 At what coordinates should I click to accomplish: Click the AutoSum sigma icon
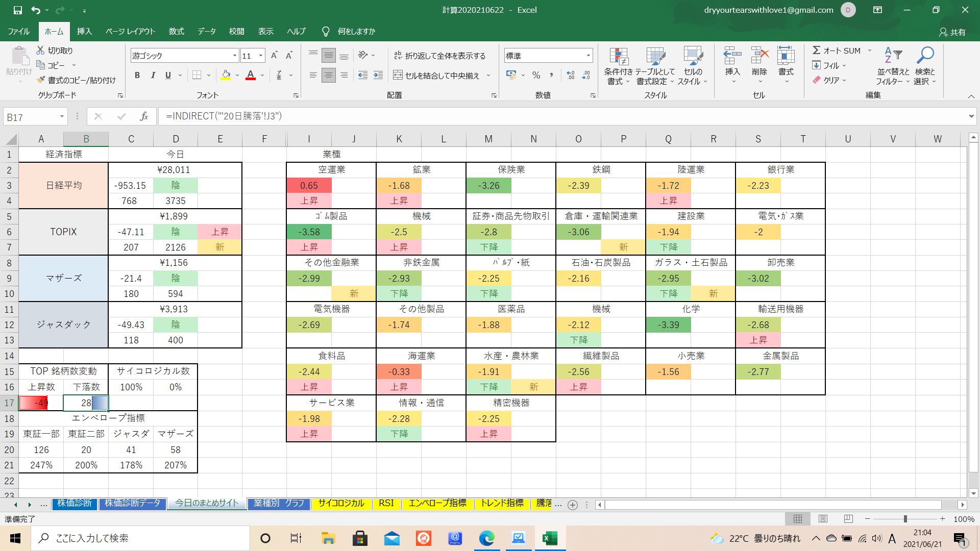pos(816,51)
